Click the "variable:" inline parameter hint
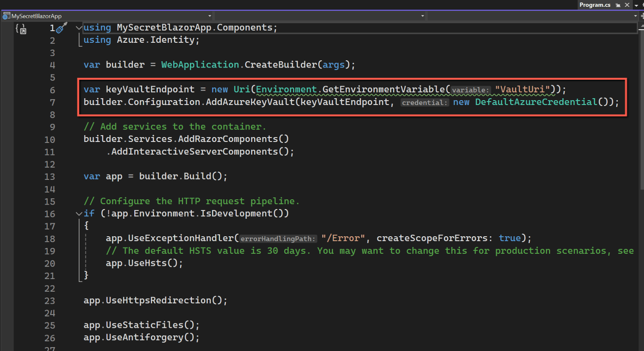This screenshot has width=644, height=351. point(470,90)
